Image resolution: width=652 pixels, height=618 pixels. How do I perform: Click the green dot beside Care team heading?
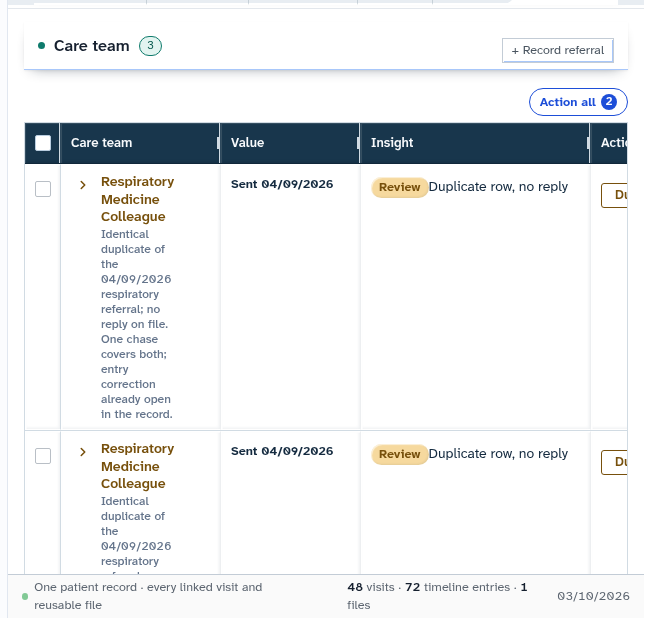(41, 46)
